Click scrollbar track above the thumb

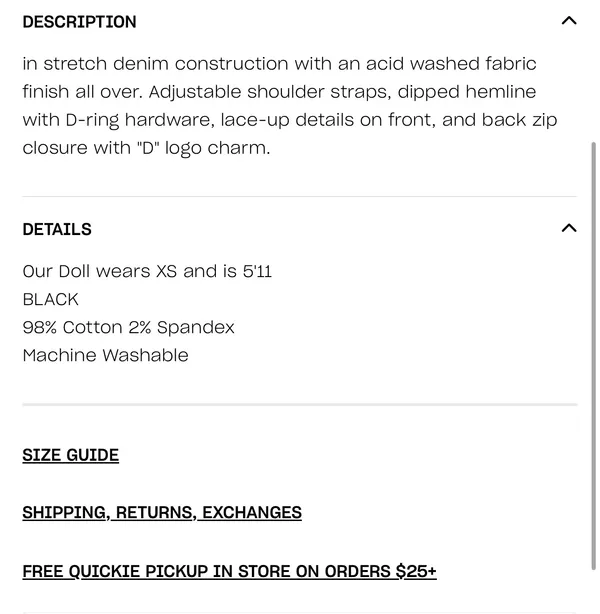[x=594, y=70]
